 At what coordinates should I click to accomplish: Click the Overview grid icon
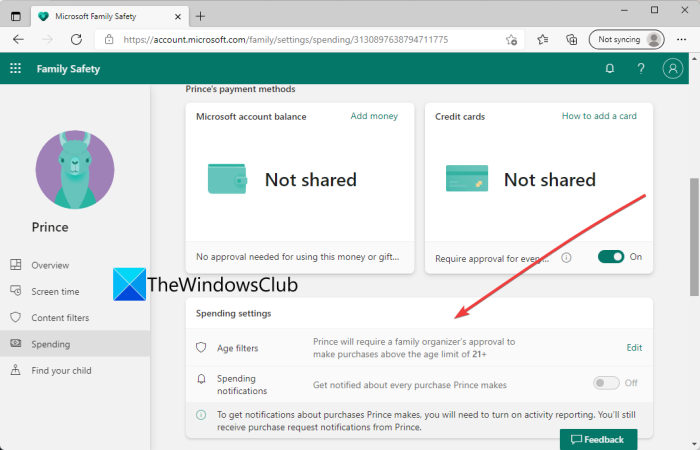(16, 265)
